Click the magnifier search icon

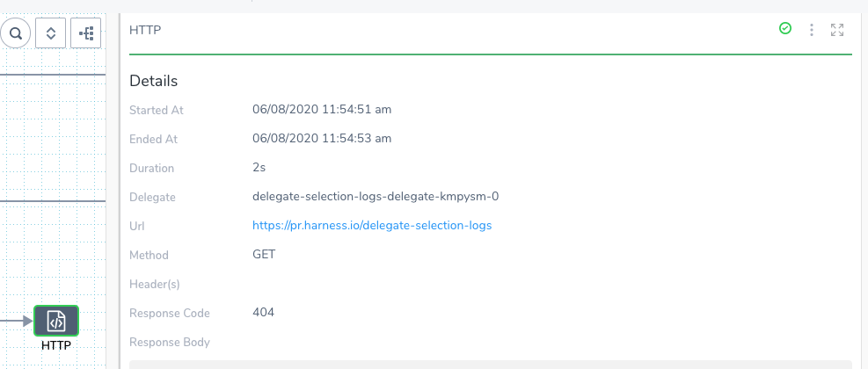pos(15,33)
